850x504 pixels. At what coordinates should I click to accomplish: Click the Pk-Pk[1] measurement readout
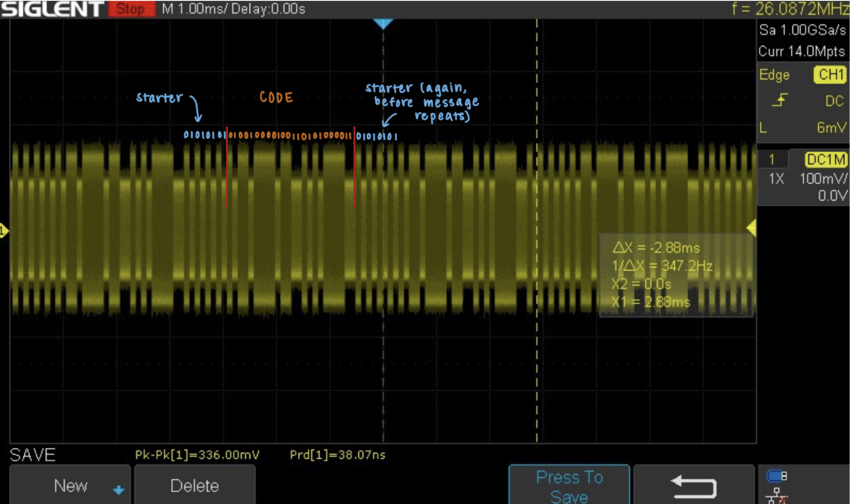click(197, 455)
